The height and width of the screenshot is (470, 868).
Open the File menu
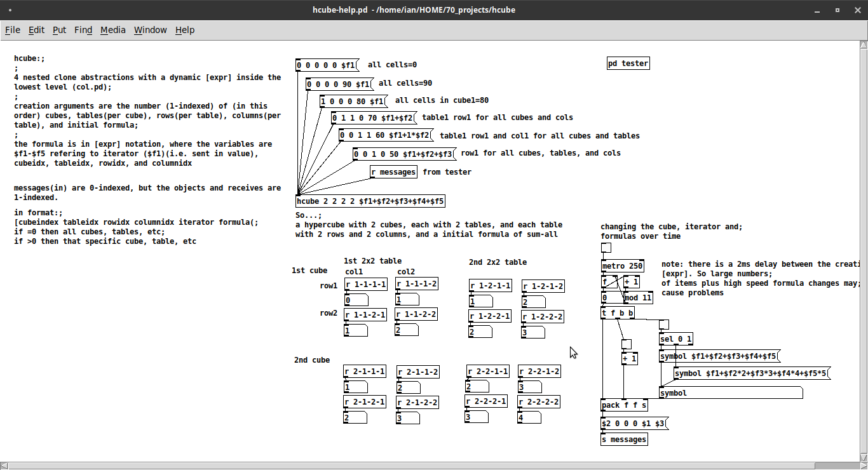[13, 30]
